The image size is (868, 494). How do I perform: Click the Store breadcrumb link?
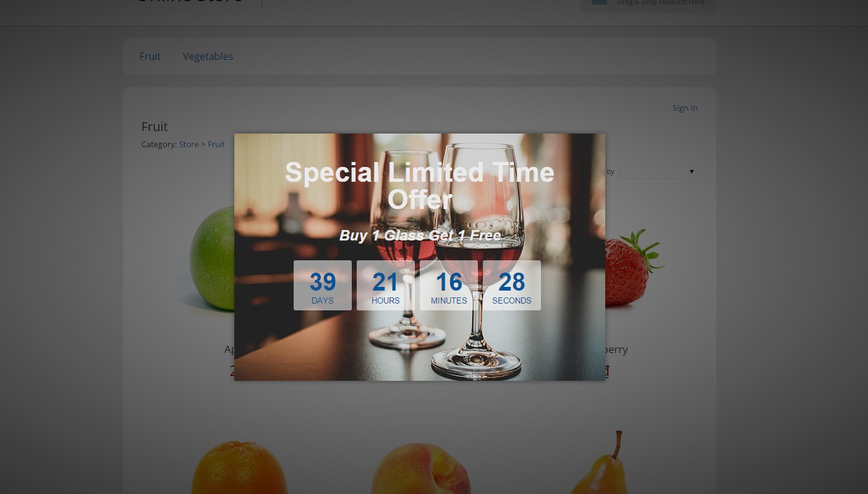[189, 144]
